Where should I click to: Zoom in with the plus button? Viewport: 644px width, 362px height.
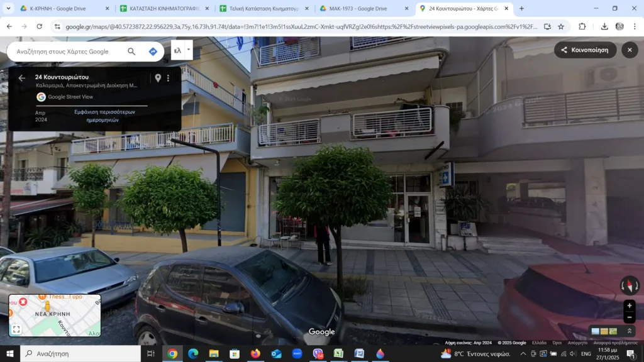pos(630,305)
